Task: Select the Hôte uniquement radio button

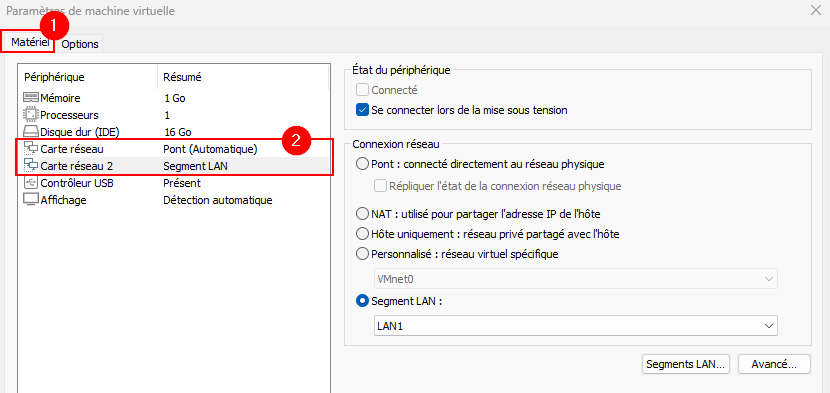Action: [363, 234]
